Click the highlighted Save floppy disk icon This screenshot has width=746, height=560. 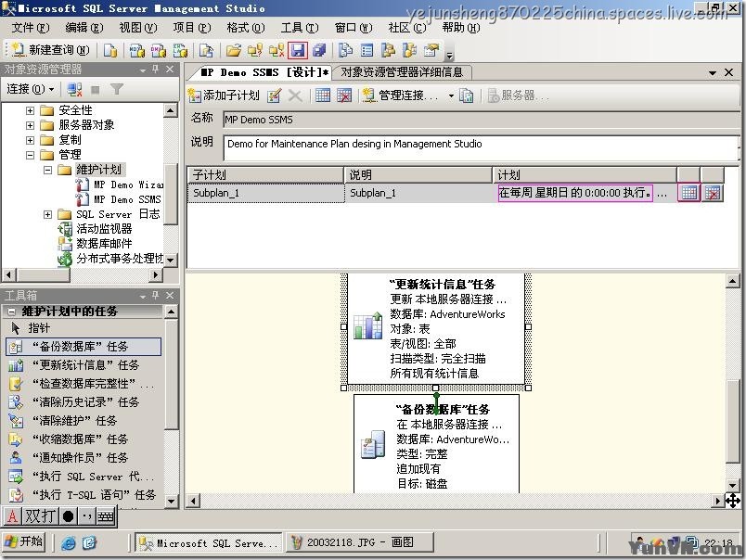298,50
